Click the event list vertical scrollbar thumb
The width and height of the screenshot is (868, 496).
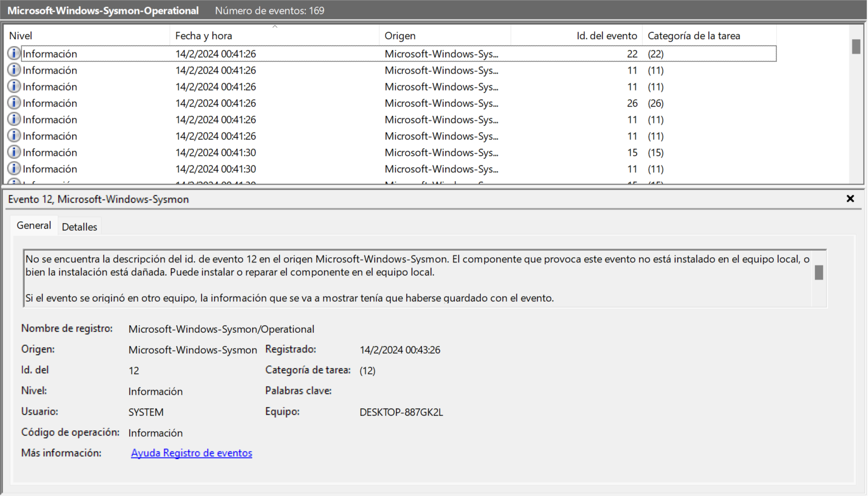point(856,47)
